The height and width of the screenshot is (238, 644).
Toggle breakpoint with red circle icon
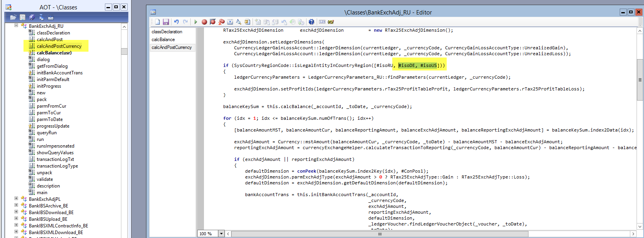[204, 22]
